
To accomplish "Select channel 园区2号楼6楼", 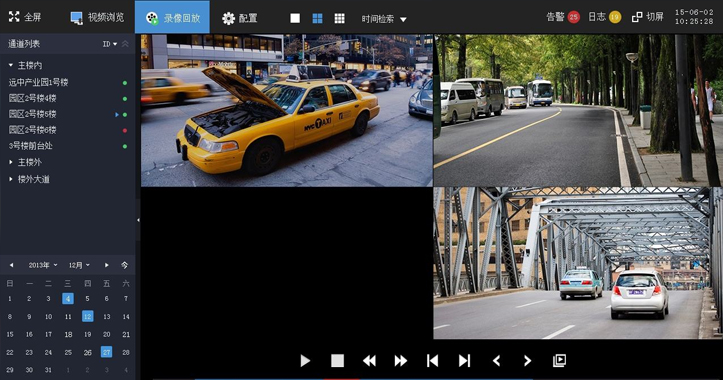I will coord(32,130).
